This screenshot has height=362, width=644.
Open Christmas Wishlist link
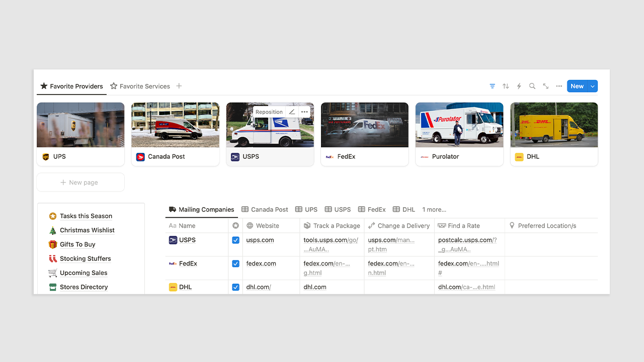pos(87,230)
